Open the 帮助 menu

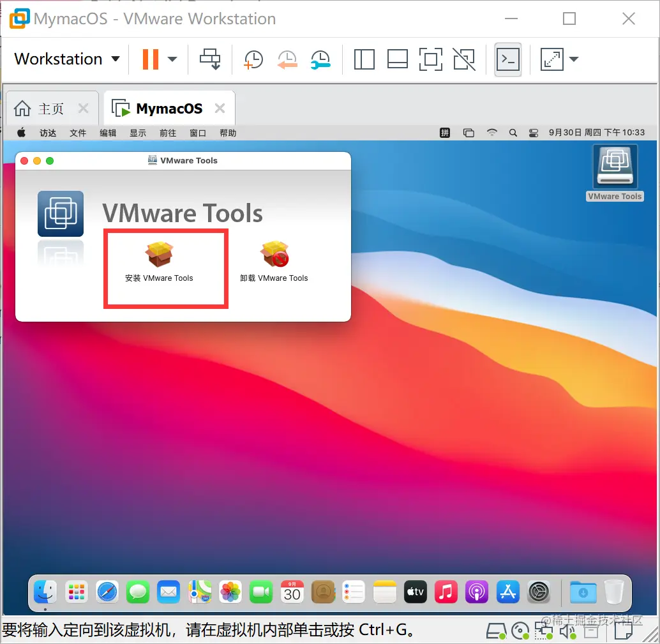(228, 133)
